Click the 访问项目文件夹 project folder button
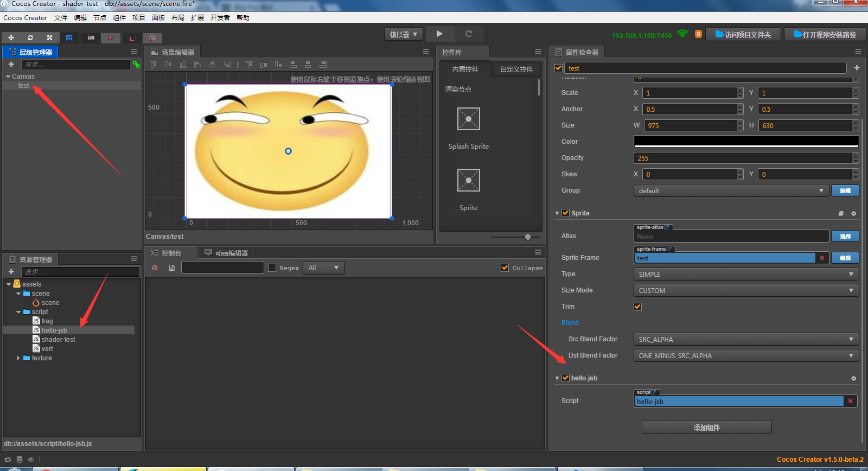 [x=743, y=34]
